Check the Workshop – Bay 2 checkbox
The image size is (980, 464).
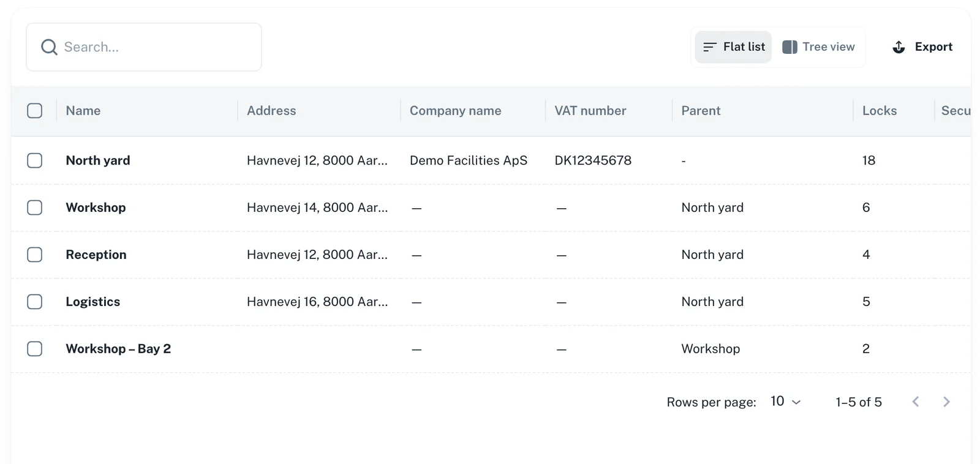pos(35,349)
